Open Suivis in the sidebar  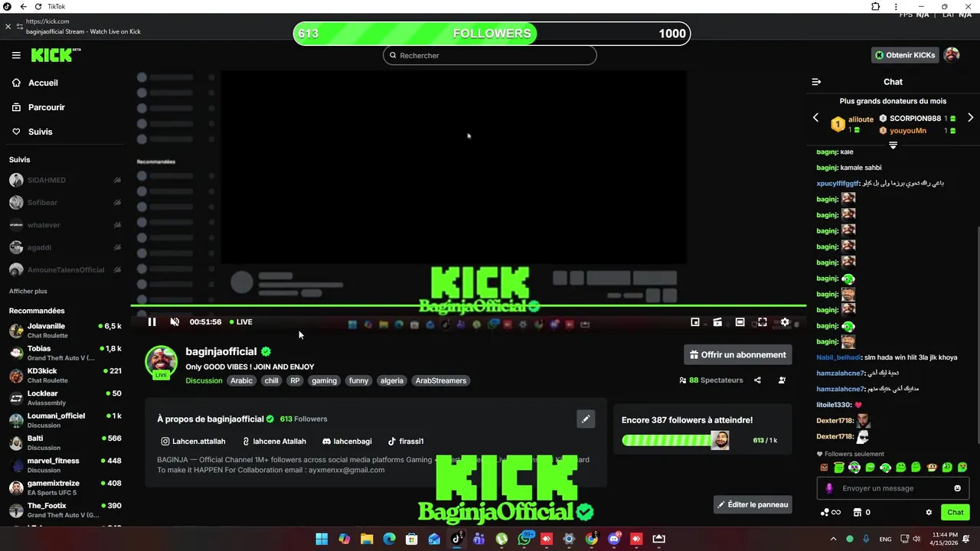click(40, 132)
